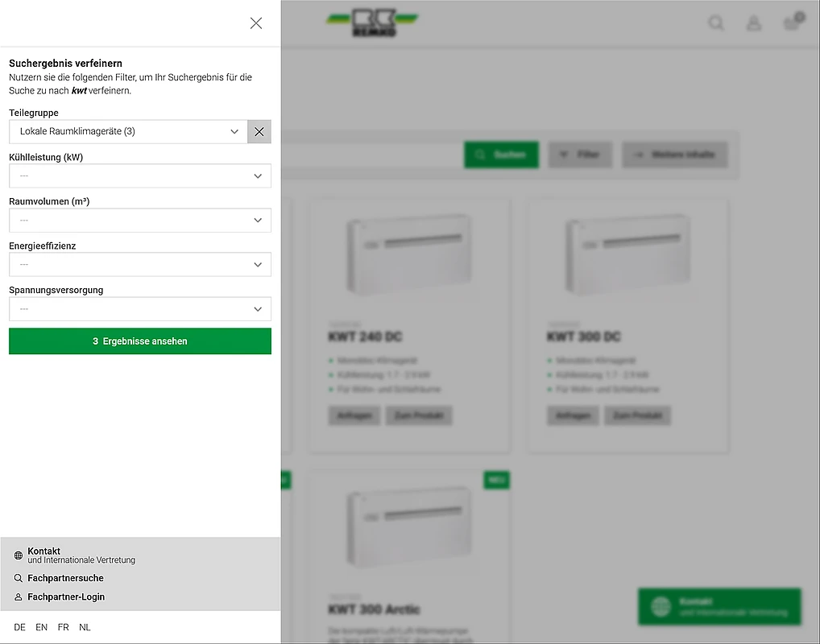Click the 3 Ergebnisse ansehen button
820x644 pixels.
click(140, 341)
